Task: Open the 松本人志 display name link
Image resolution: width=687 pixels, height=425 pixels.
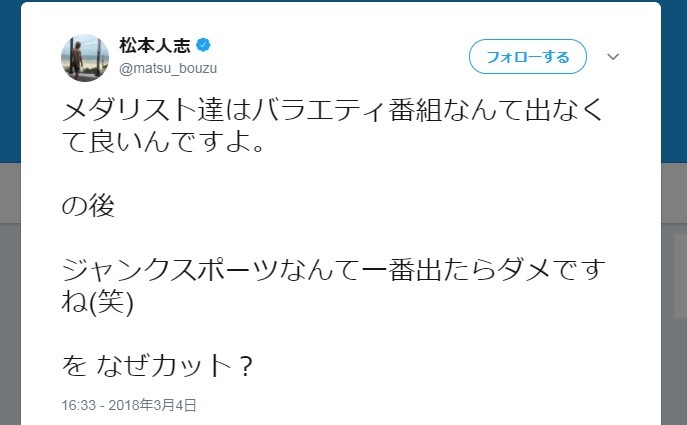Action: [x=155, y=46]
